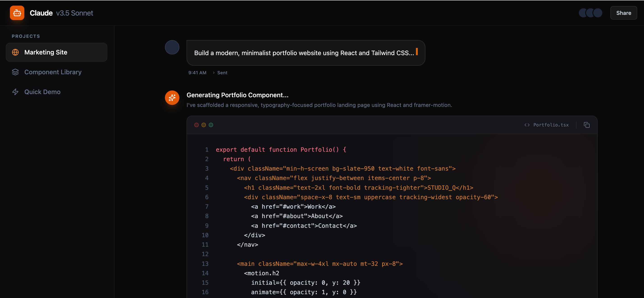The height and width of the screenshot is (298, 644).
Task: Click the globe icon beside Marketing Site
Action: [x=15, y=52]
